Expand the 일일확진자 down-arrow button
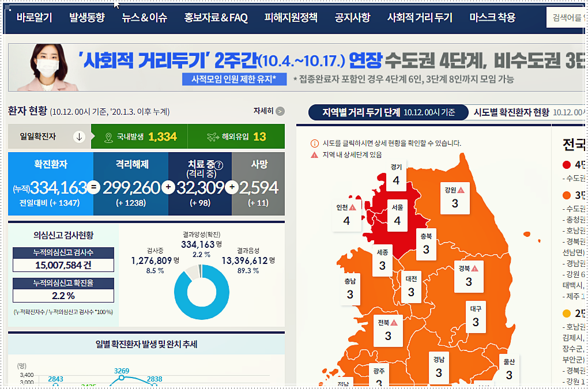Screen dimensions: 588x389 coord(79,137)
